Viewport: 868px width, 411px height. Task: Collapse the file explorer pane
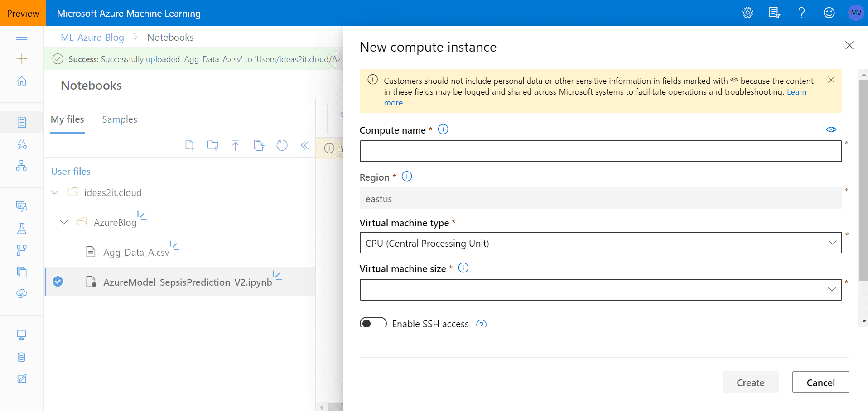pos(304,145)
